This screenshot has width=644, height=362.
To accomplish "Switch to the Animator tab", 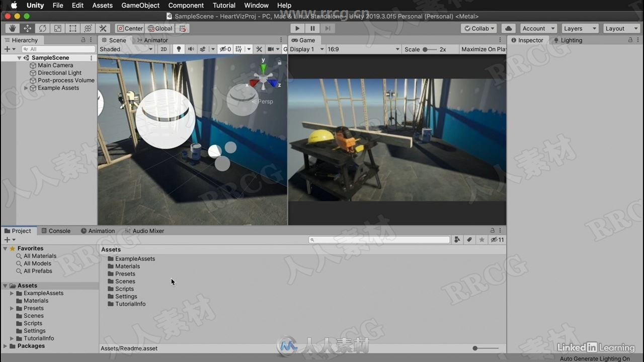I will [x=152, y=40].
